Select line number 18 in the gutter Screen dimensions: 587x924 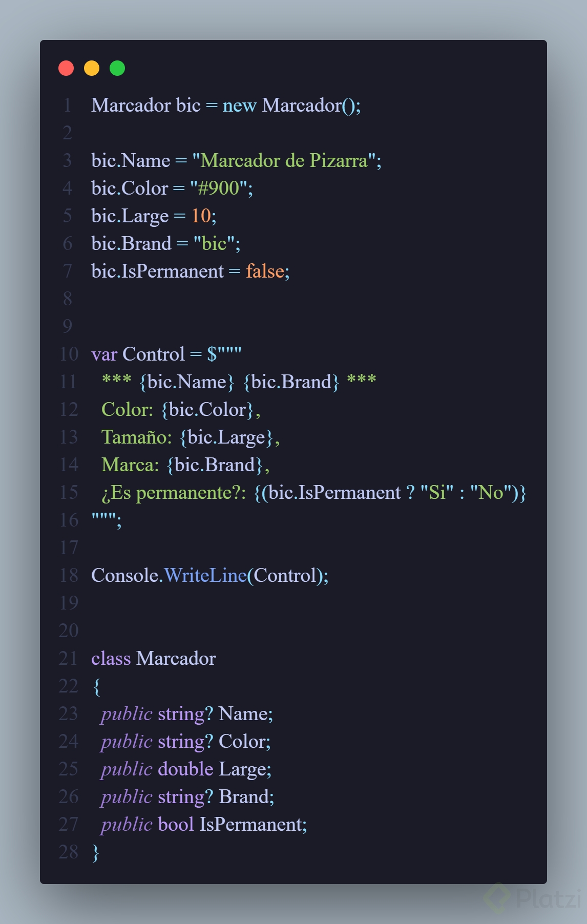tap(69, 576)
